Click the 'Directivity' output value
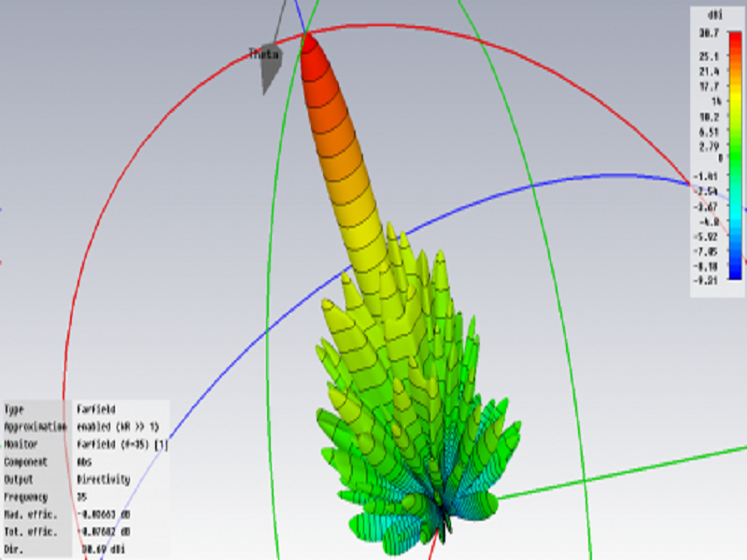The width and height of the screenshot is (747, 560). 104,479
